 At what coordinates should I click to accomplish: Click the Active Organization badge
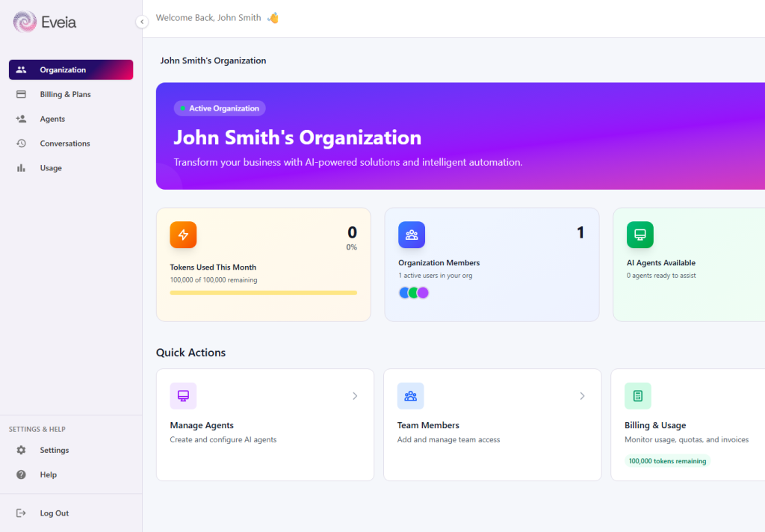(x=220, y=108)
